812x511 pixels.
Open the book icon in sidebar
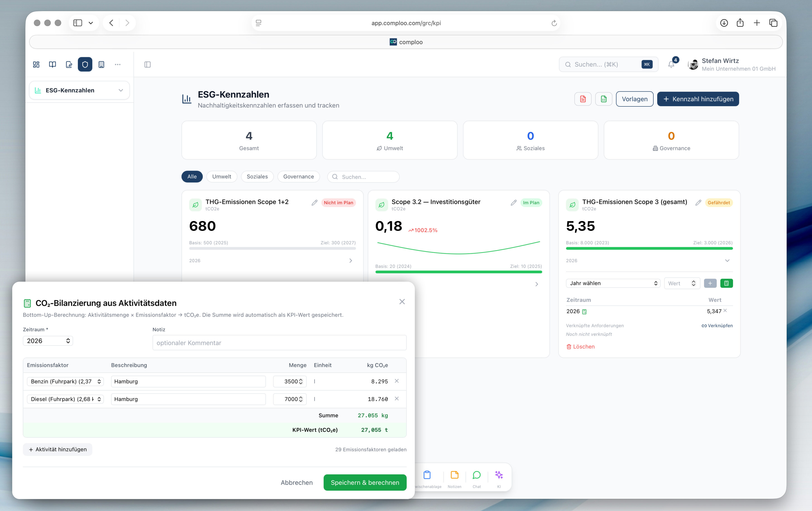52,64
